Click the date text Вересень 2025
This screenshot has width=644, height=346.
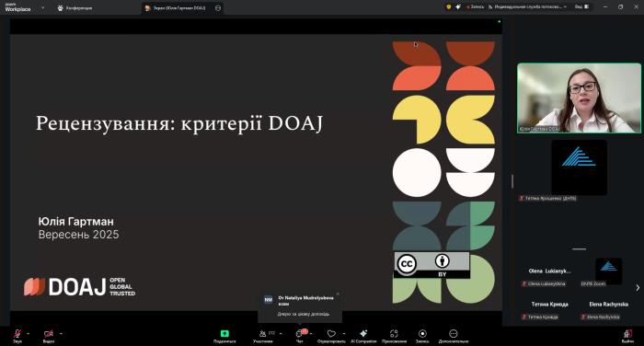click(x=78, y=235)
